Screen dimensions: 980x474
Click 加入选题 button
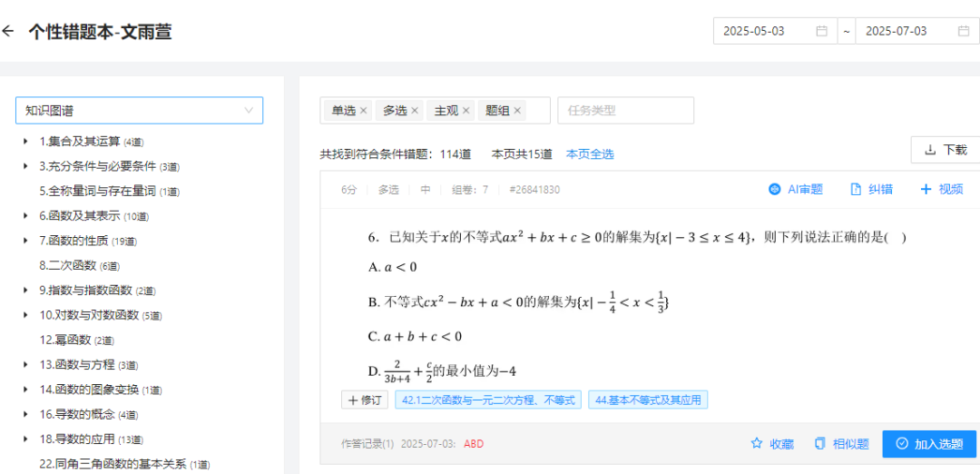point(929,443)
